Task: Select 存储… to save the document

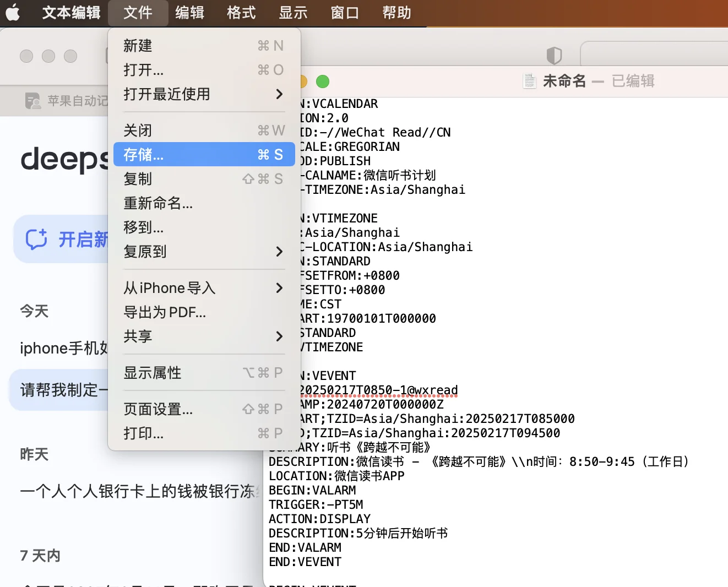Action: [204, 154]
